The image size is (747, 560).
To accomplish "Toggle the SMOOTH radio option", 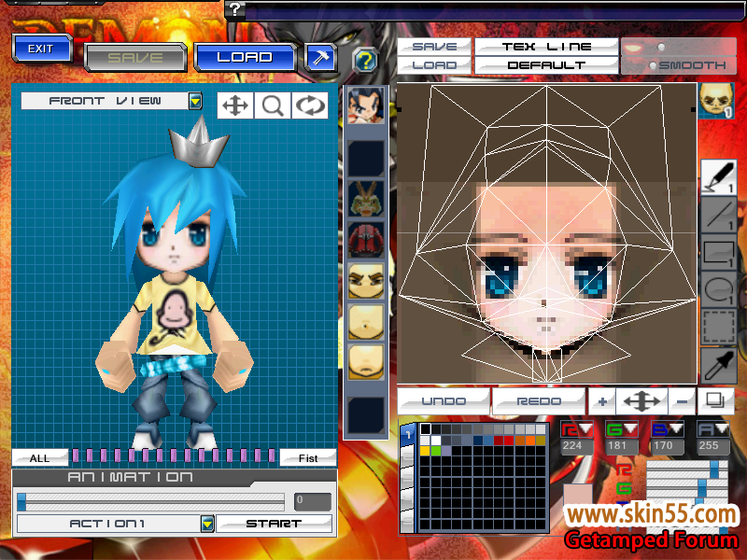I will [653, 65].
